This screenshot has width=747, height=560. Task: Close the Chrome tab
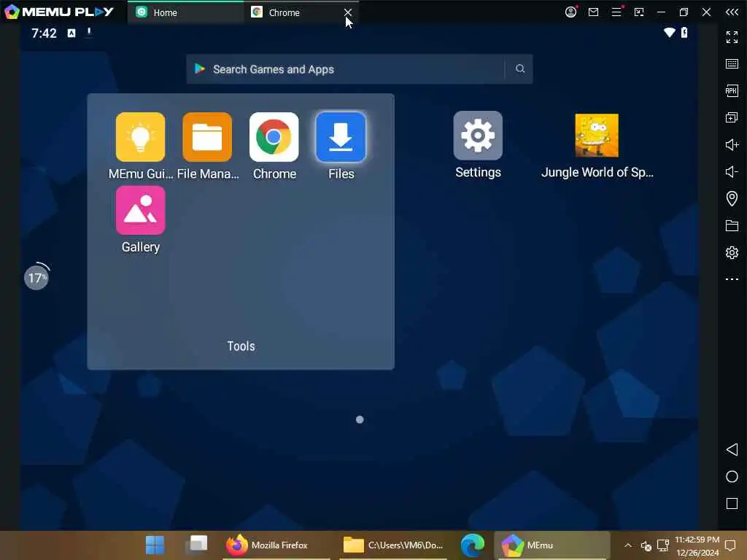[348, 12]
